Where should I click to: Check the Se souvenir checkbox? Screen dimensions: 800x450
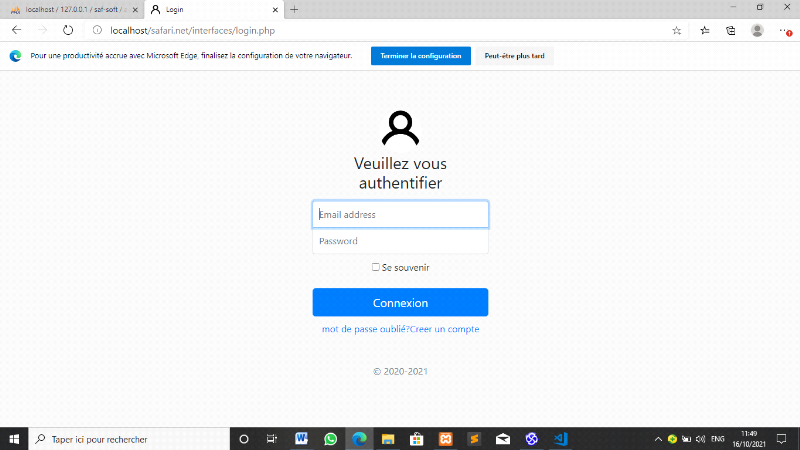point(376,267)
